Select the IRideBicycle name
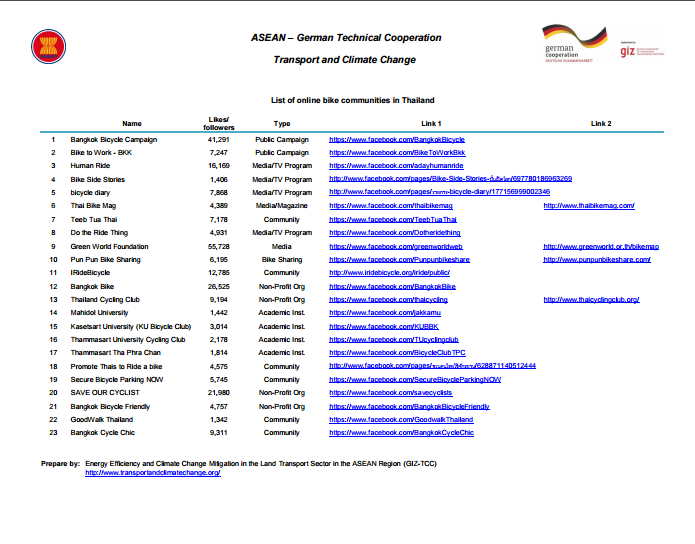Viewport: 695px width, 544px height. coord(90,273)
